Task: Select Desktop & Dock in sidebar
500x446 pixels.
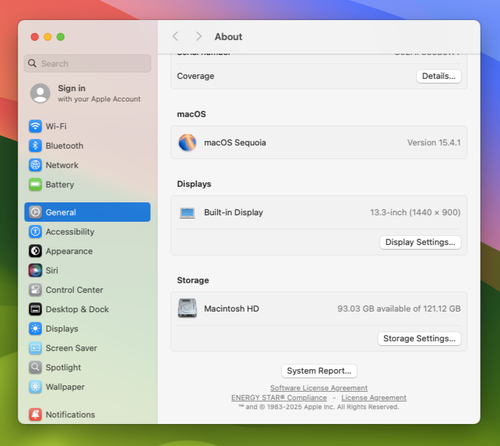Action: (87, 309)
